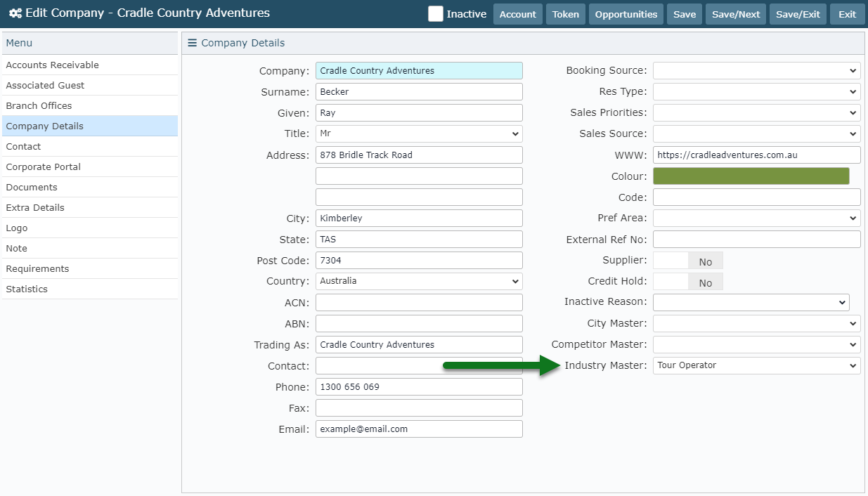Image resolution: width=868 pixels, height=496 pixels.
Task: Click the Email field
Action: [419, 429]
